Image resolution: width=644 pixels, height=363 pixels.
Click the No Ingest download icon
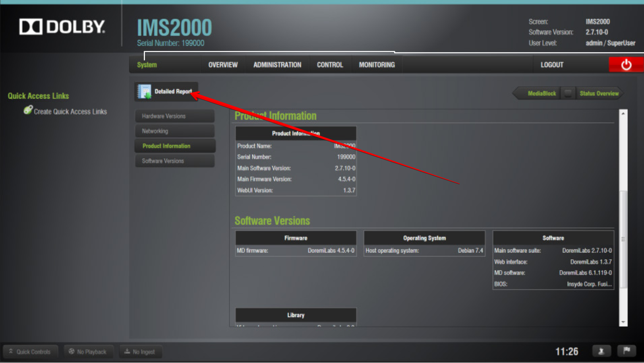tap(127, 351)
